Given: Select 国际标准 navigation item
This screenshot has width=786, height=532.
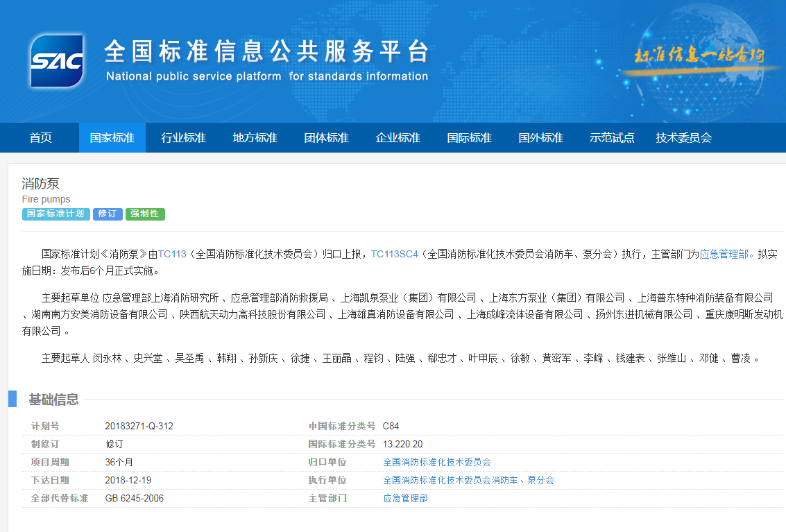Looking at the screenshot, I should (470, 137).
